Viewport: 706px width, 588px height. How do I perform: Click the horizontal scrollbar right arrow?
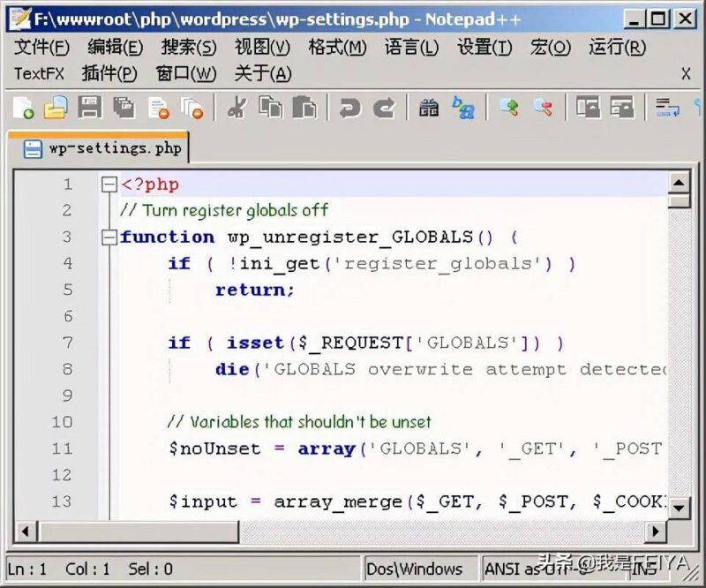(656, 531)
